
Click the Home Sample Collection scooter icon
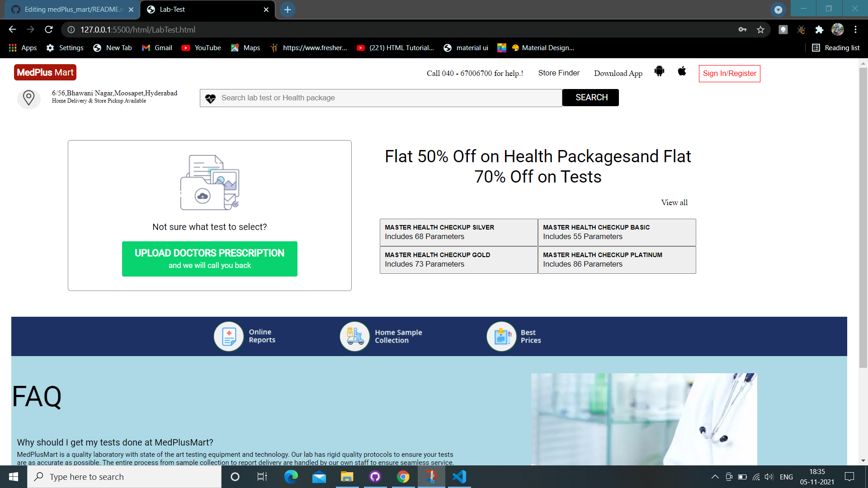click(x=354, y=336)
